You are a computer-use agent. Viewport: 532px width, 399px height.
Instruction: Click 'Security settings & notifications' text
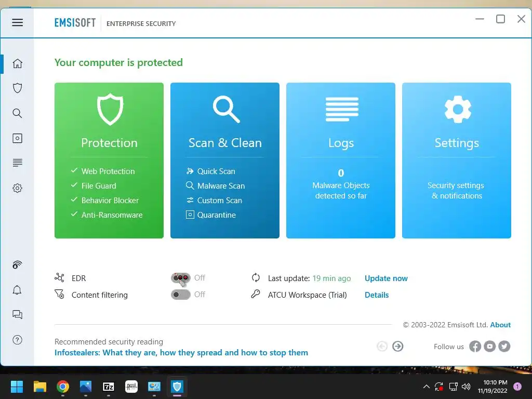(x=456, y=190)
